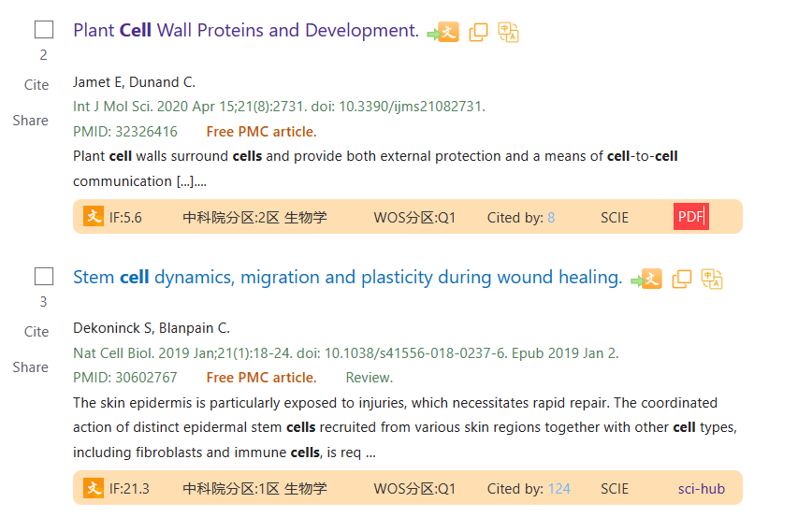Tick the checkbox for result number 3
The width and height of the screenshot is (812, 517).
44,277
